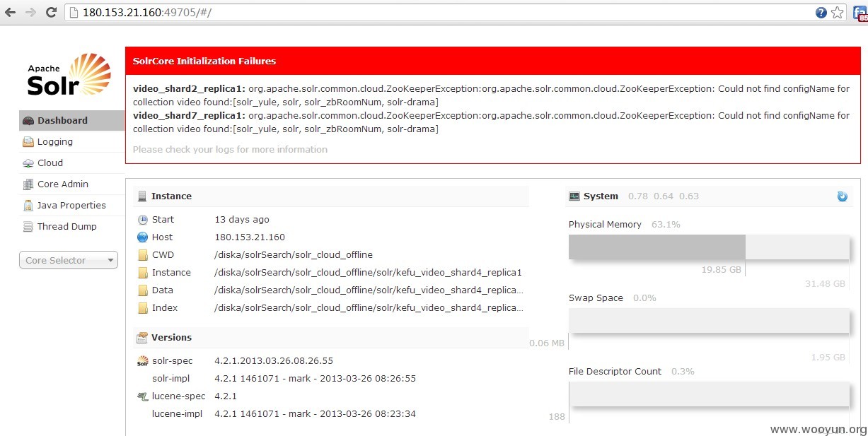Click the video_shard2_replica1 error label
The image size is (868, 436).
tap(189, 89)
